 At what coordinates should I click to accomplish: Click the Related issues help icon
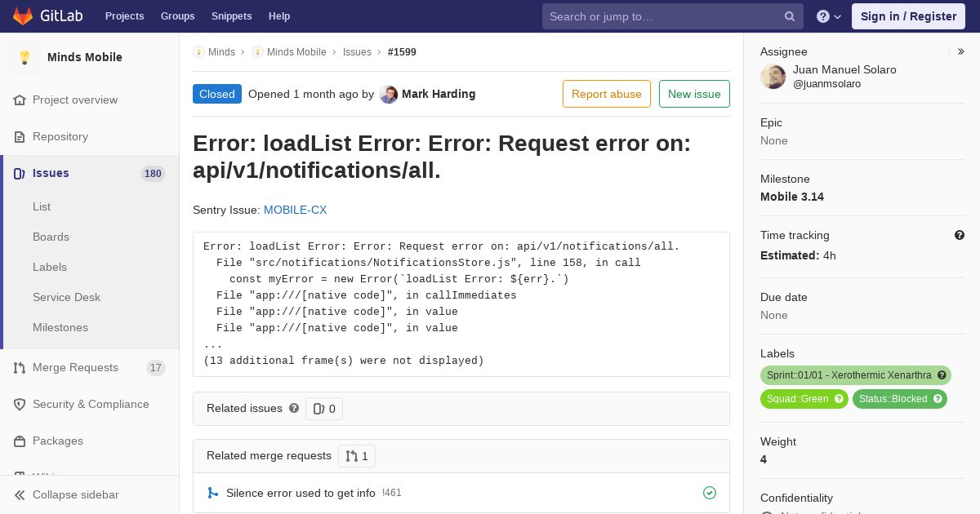tap(294, 408)
